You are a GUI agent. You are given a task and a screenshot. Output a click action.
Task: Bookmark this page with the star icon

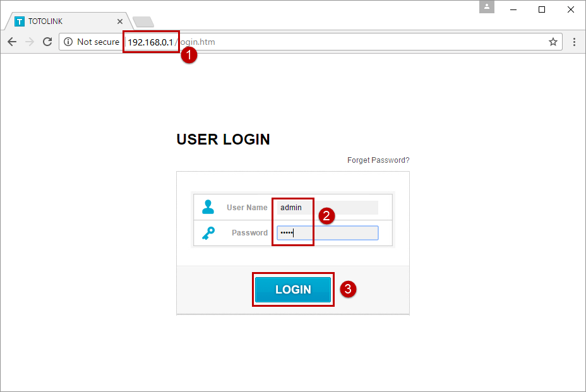(553, 42)
